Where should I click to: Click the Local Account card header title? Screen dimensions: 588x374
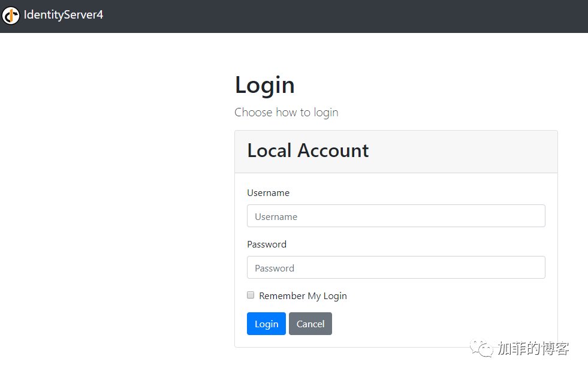(308, 151)
